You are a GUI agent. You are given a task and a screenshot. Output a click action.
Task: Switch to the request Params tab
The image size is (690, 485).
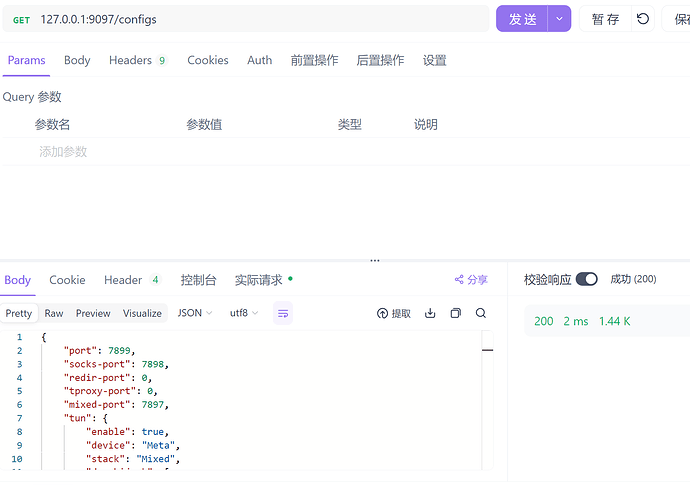pyautogui.click(x=26, y=60)
